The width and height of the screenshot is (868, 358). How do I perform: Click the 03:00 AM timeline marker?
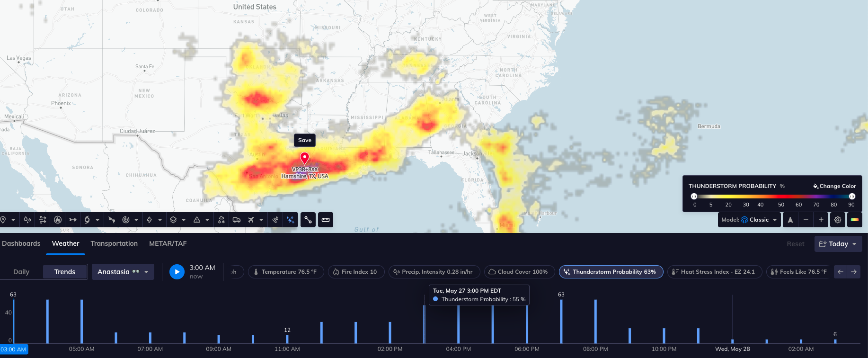tap(14, 349)
